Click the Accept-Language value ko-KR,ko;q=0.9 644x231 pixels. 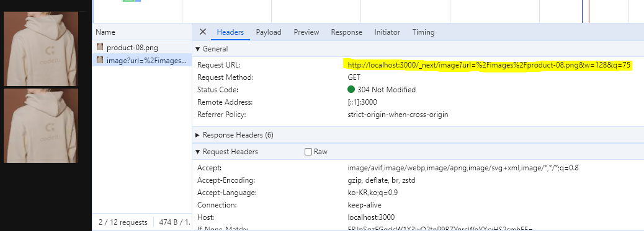pos(372,193)
